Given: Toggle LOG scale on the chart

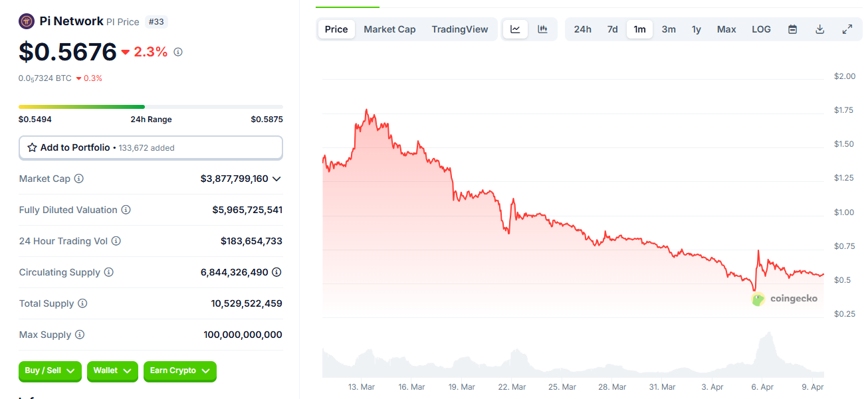Looking at the screenshot, I should click(x=761, y=29).
